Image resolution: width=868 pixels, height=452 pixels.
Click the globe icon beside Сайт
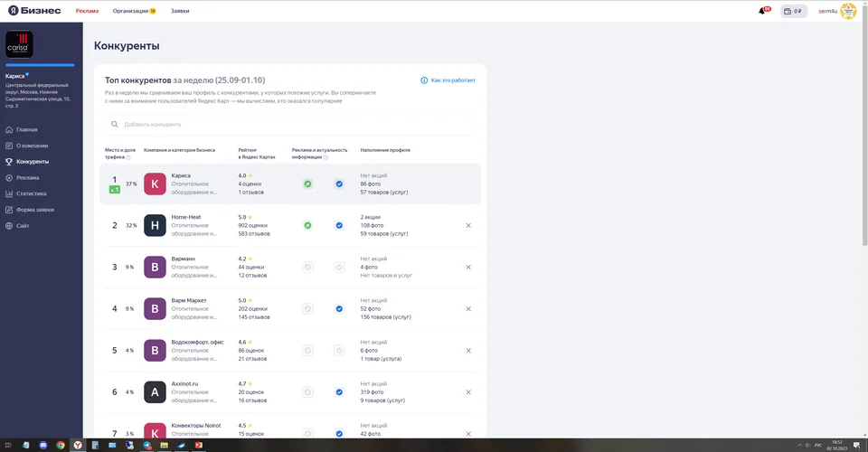point(9,226)
